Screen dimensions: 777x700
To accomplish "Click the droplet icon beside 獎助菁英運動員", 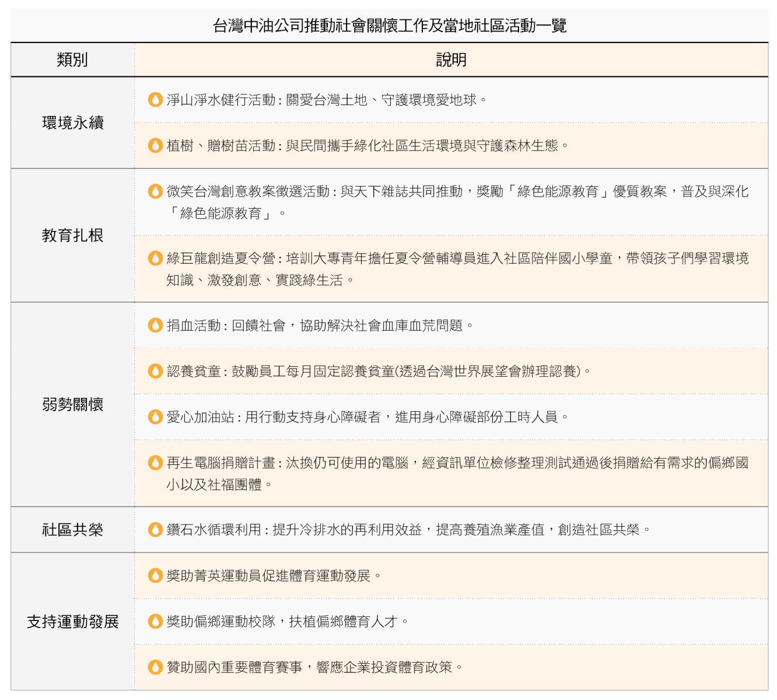I will click(155, 576).
